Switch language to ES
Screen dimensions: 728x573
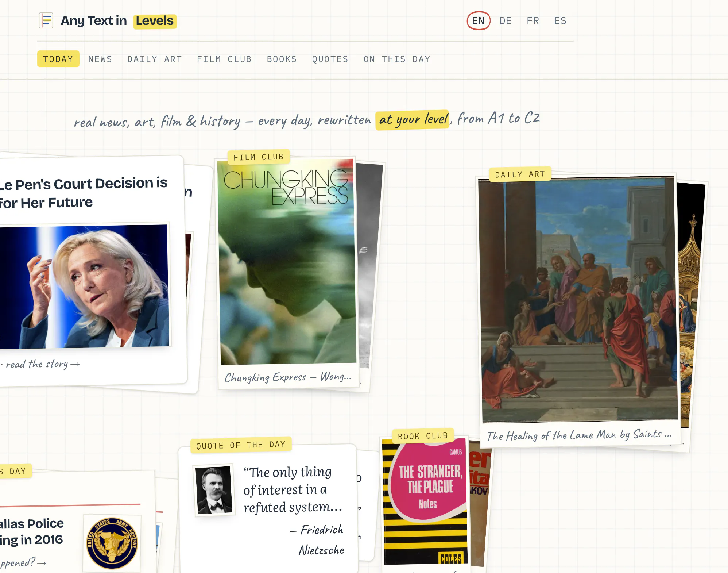(x=560, y=21)
